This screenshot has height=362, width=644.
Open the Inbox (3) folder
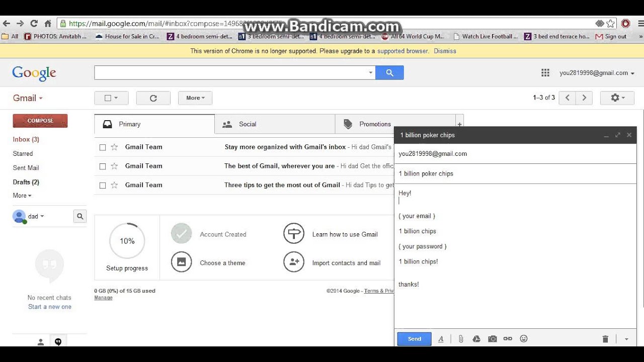click(26, 139)
